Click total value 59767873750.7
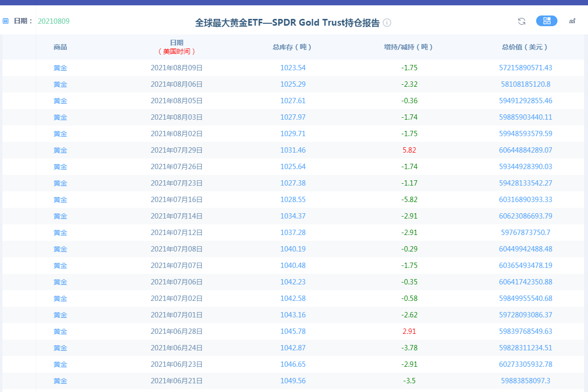588x392 pixels. click(x=526, y=233)
